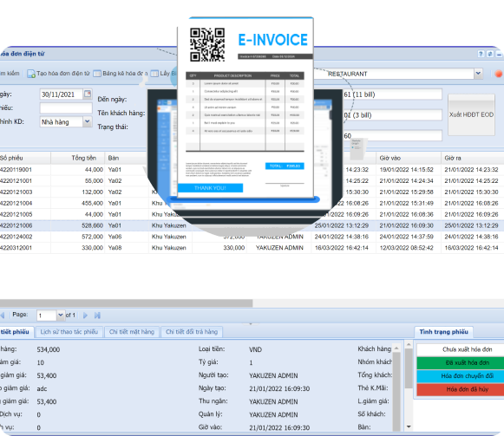Select row with Số phiếu 4220124002

252,237
